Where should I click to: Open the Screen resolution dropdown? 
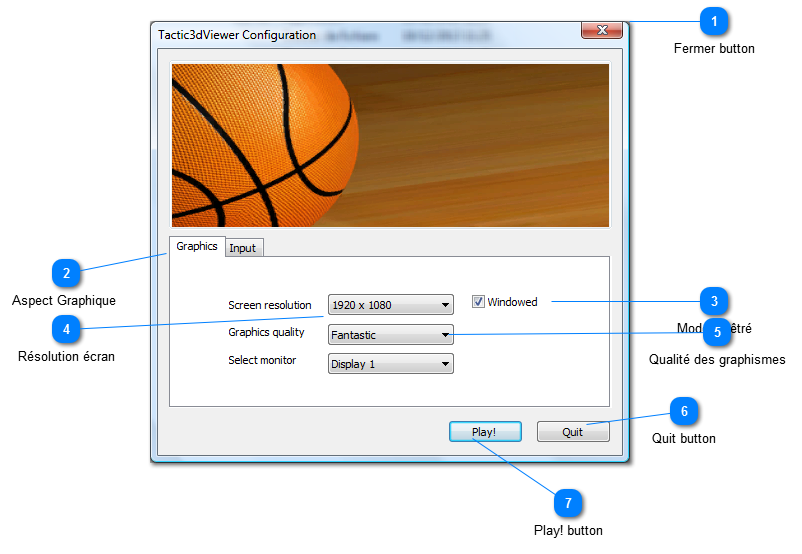point(391,305)
